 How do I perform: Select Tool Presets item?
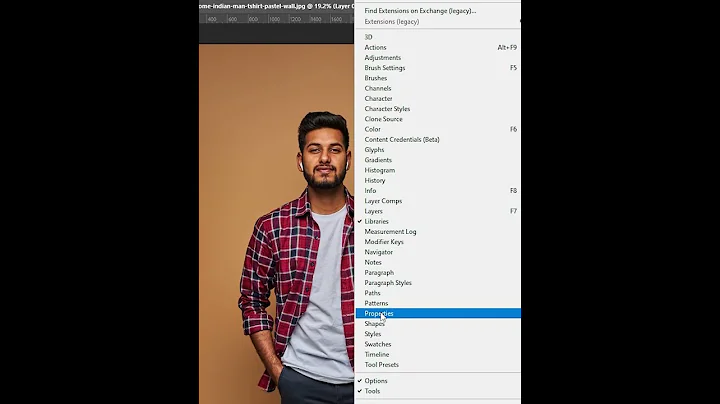click(x=438, y=365)
